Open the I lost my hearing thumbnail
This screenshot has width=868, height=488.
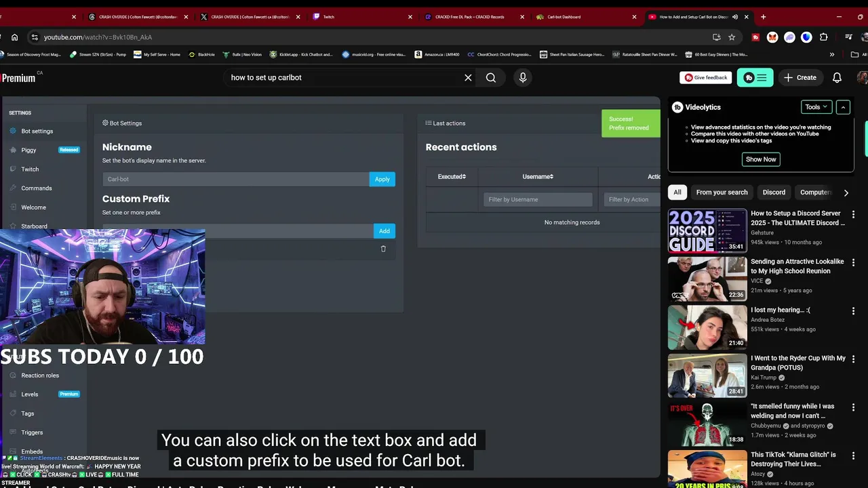point(707,327)
